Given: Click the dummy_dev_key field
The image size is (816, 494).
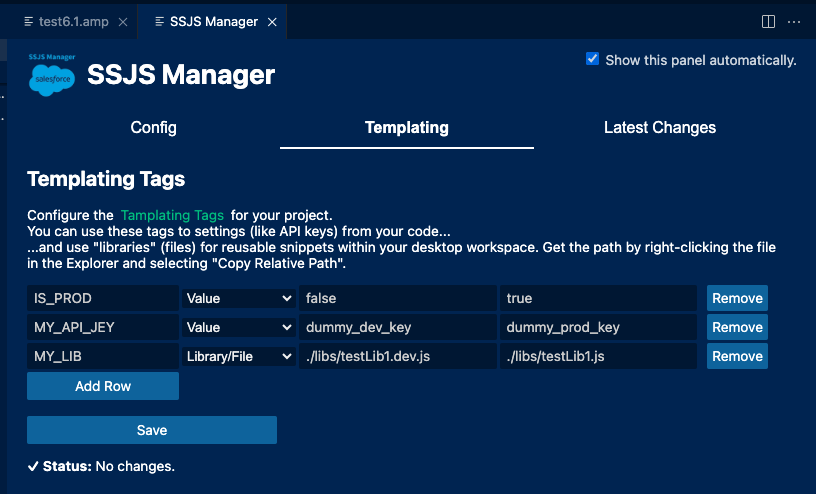Looking at the screenshot, I should 398,327.
